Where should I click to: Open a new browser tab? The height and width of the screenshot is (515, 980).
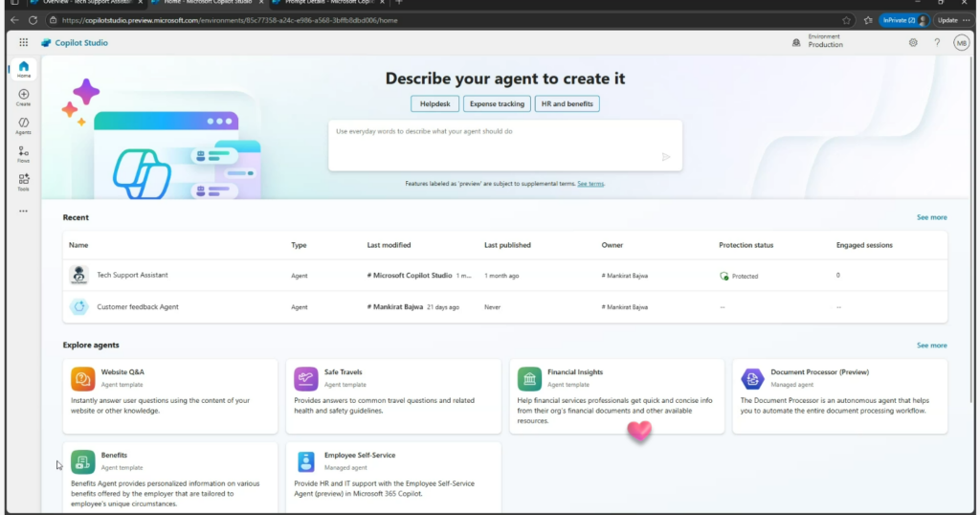point(399,3)
